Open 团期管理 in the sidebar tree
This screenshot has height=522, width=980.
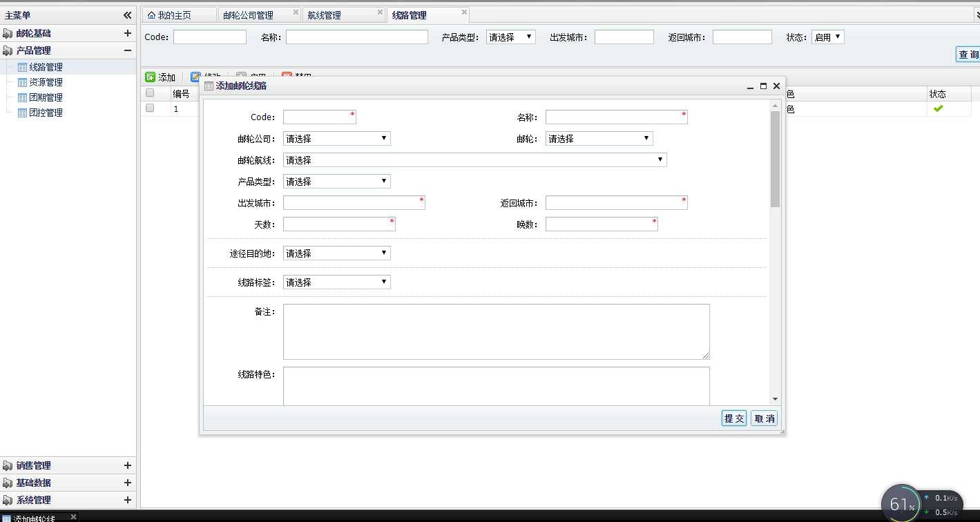tap(46, 97)
